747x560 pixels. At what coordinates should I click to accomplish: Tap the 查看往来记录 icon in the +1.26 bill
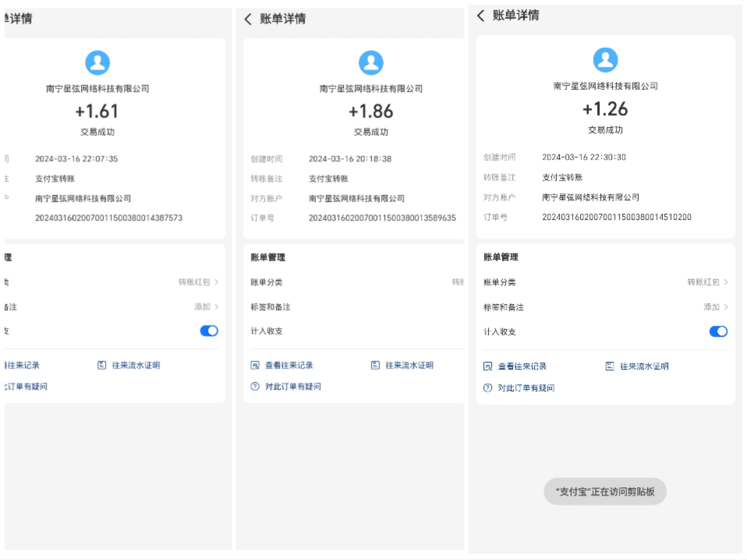pyautogui.click(x=488, y=366)
